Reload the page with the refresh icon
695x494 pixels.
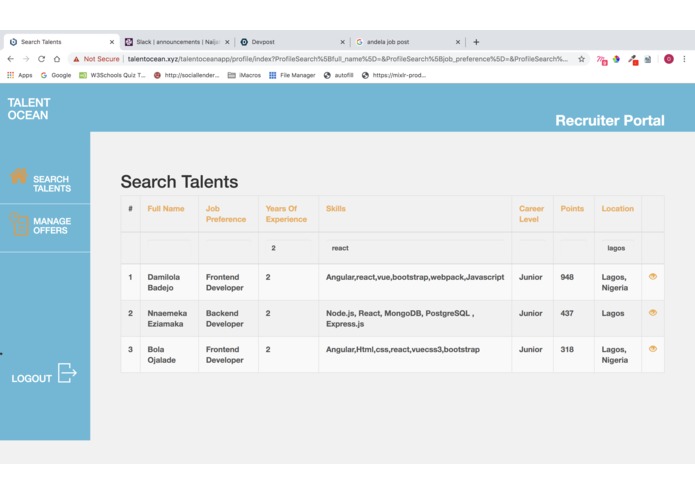[x=41, y=59]
